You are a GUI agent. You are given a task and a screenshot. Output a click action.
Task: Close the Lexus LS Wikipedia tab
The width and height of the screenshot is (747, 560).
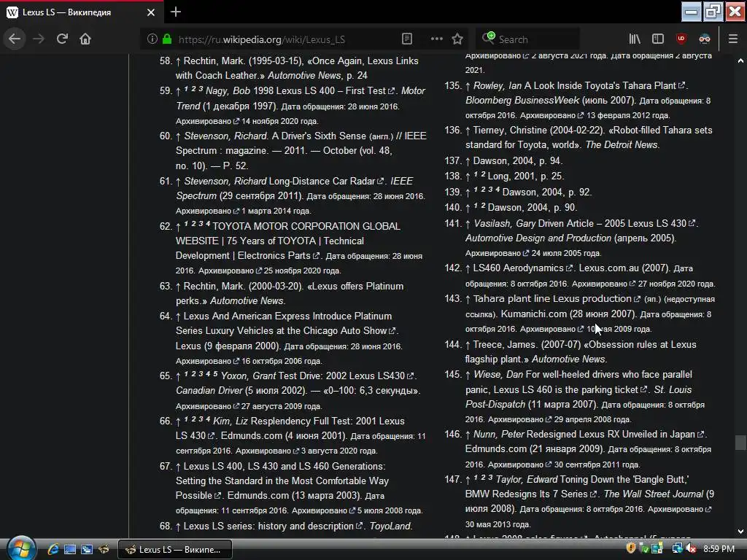(x=150, y=12)
